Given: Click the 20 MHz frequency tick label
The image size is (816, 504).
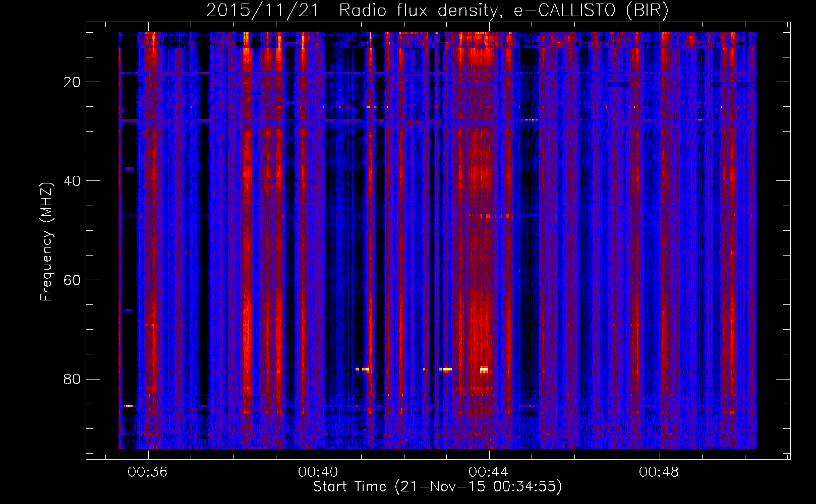Looking at the screenshot, I should 72,82.
